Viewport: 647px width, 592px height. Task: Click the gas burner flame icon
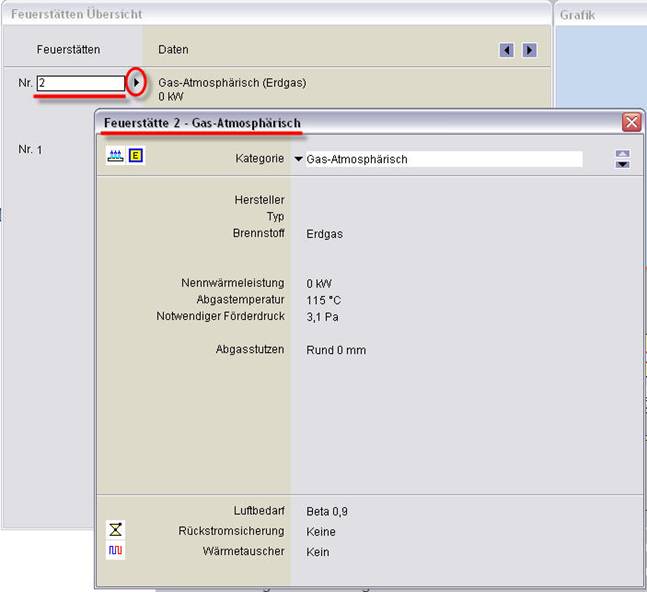(x=115, y=157)
